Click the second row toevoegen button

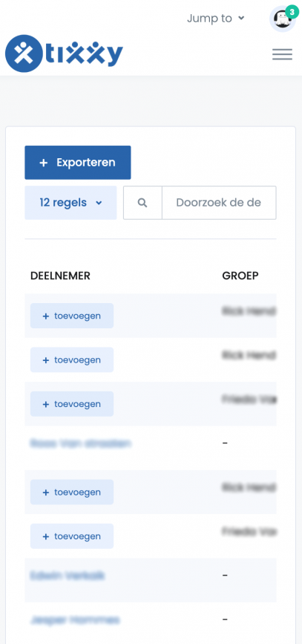[x=72, y=360]
